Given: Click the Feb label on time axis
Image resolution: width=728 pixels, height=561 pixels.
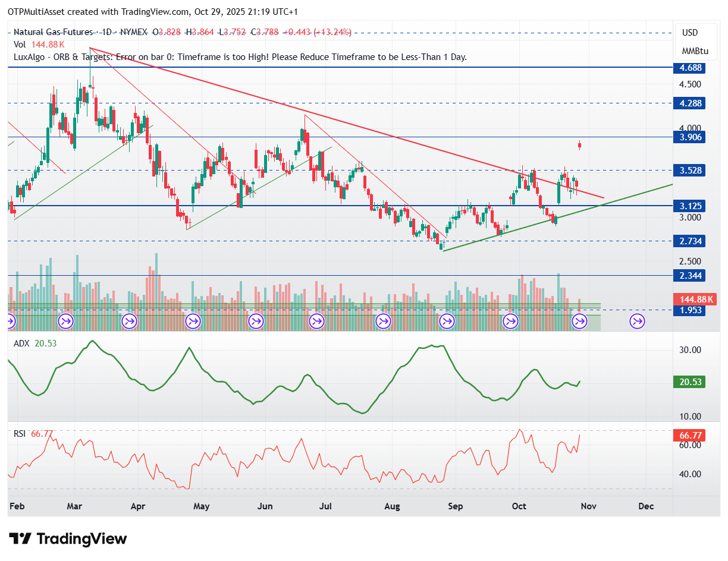Looking at the screenshot, I should (x=17, y=506).
